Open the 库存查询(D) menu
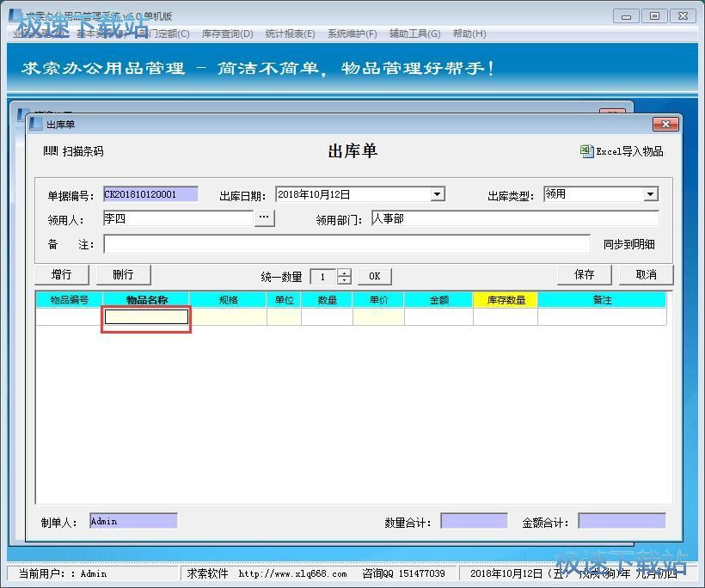 (227, 34)
